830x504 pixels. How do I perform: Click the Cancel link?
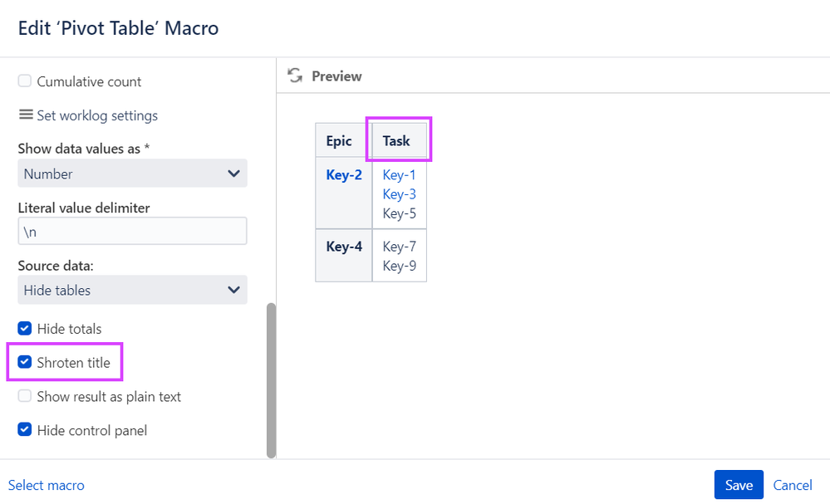793,485
